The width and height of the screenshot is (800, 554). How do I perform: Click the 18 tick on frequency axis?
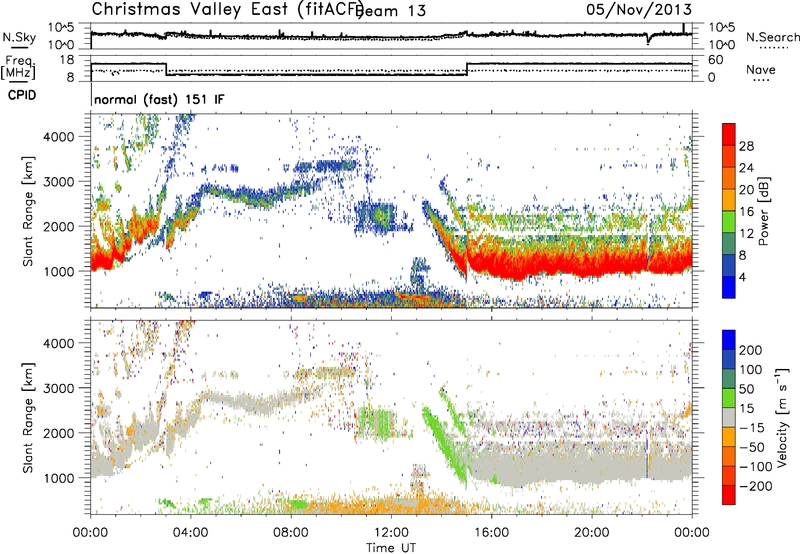(67, 60)
